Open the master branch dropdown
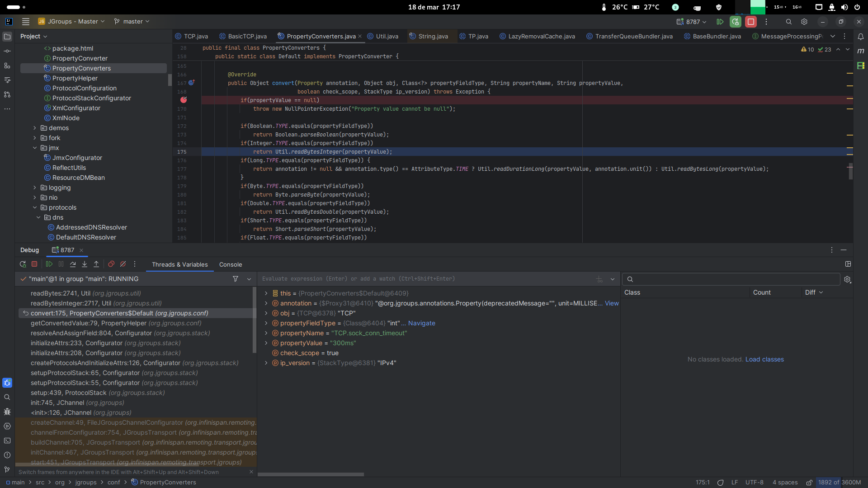The image size is (868, 488). (x=132, y=21)
